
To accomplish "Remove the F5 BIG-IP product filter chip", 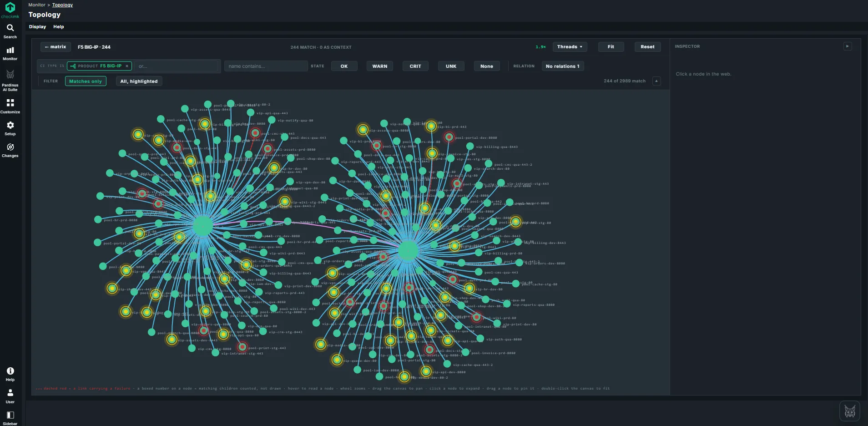I will pos(127,66).
